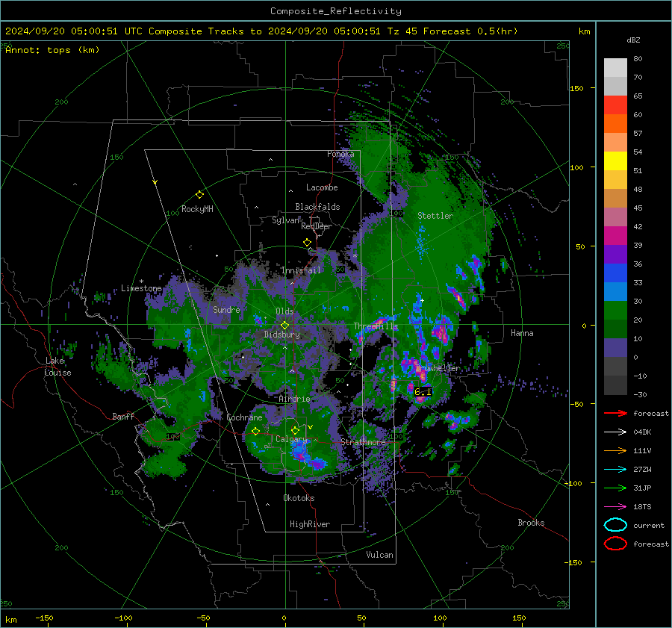Image resolution: width=672 pixels, height=628 pixels.
Task: Click the cyan current ellipse symbol
Action: [615, 525]
